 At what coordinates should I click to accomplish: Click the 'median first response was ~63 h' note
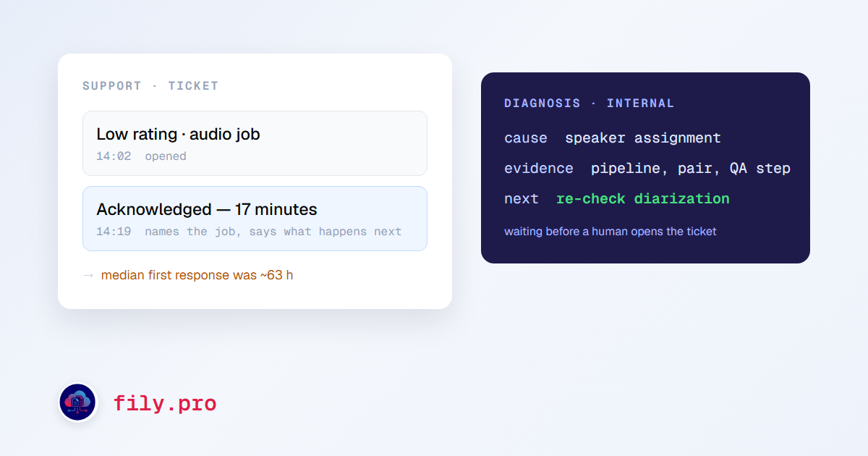point(197,275)
